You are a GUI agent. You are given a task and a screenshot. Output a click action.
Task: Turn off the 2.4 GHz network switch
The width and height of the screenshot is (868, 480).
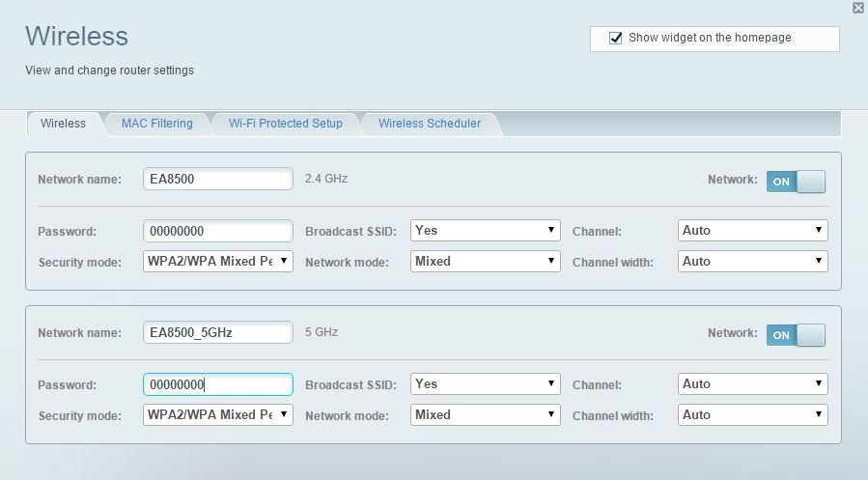click(x=796, y=182)
